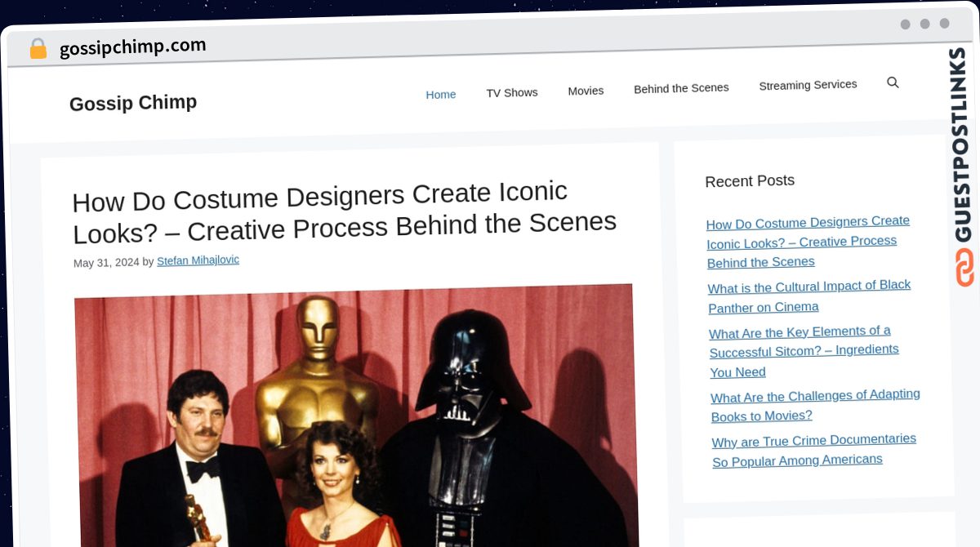The width and height of the screenshot is (980, 547).
Task: Open the Movies menu item
Action: click(x=586, y=91)
